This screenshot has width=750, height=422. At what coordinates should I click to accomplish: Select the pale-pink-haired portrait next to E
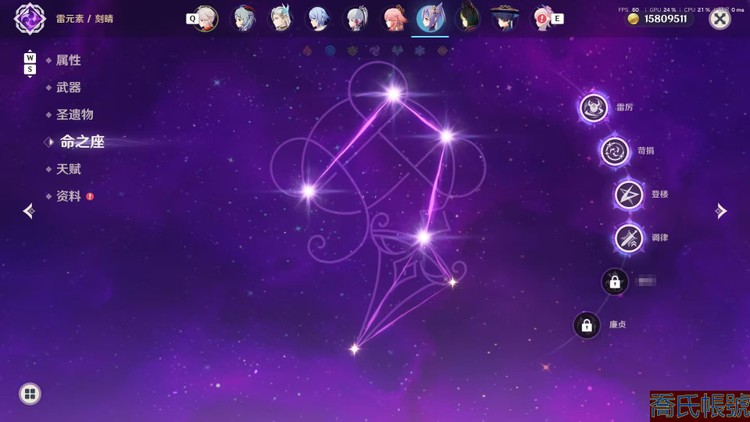[542, 19]
